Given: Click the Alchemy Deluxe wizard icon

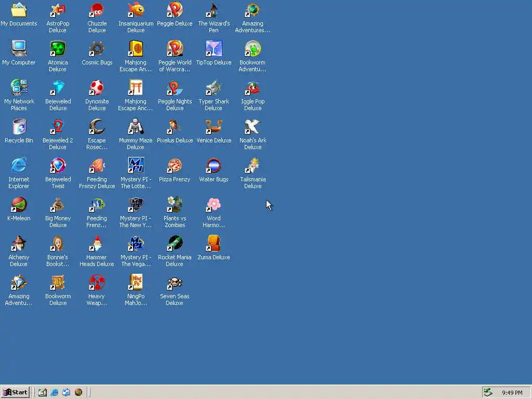Looking at the screenshot, I should coord(19,244).
